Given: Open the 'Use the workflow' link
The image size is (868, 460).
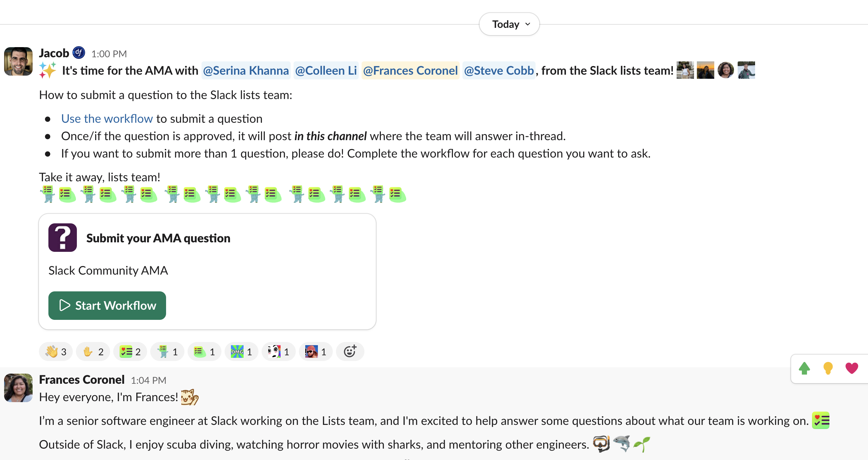Looking at the screenshot, I should coord(107,119).
